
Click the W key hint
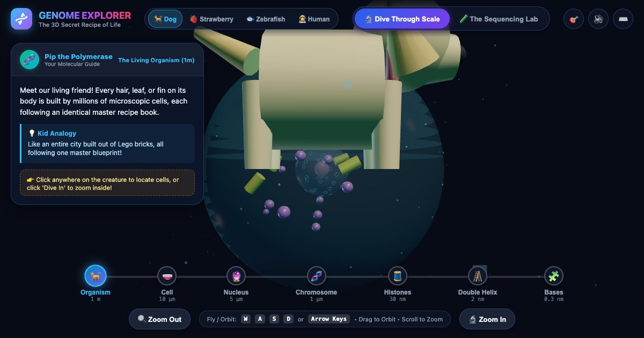pyautogui.click(x=246, y=319)
